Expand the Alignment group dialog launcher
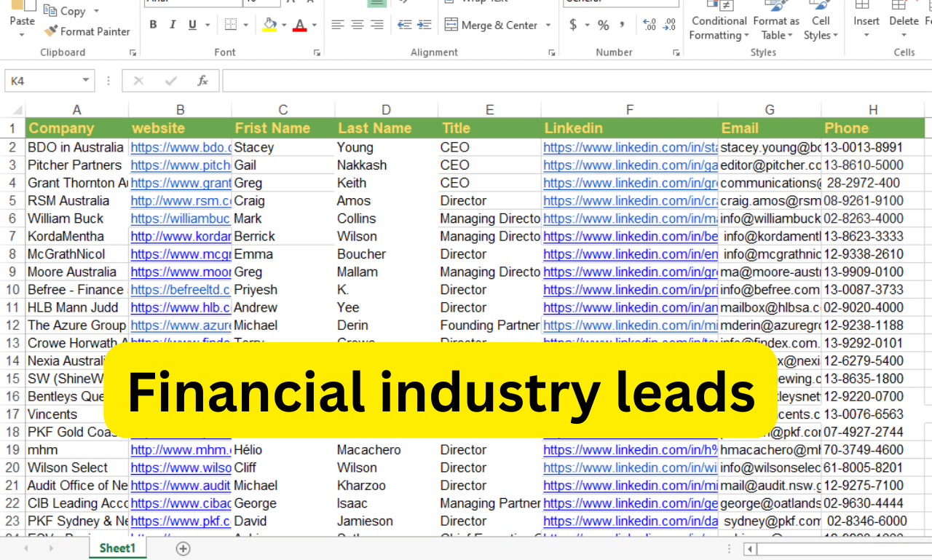This screenshot has height=560, width=932. [552, 52]
